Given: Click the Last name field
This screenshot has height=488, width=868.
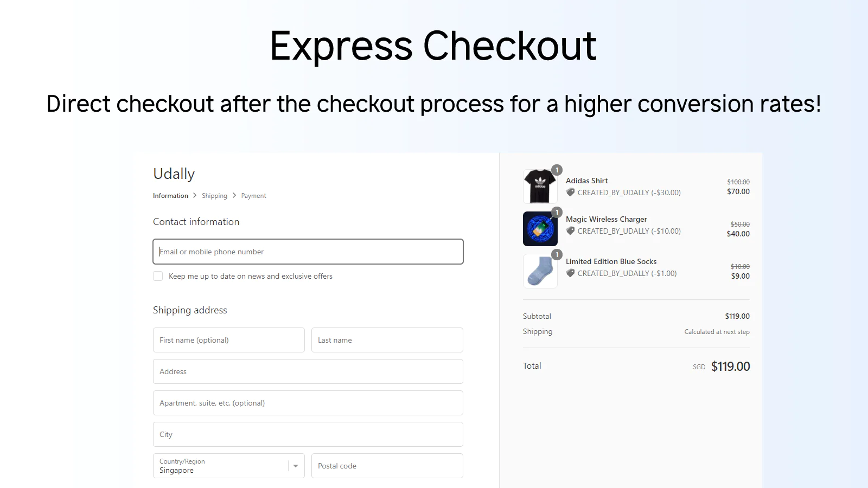Looking at the screenshot, I should tap(387, 340).
